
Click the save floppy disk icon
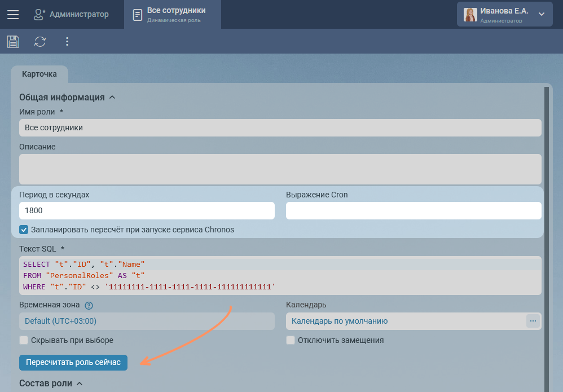pos(13,42)
